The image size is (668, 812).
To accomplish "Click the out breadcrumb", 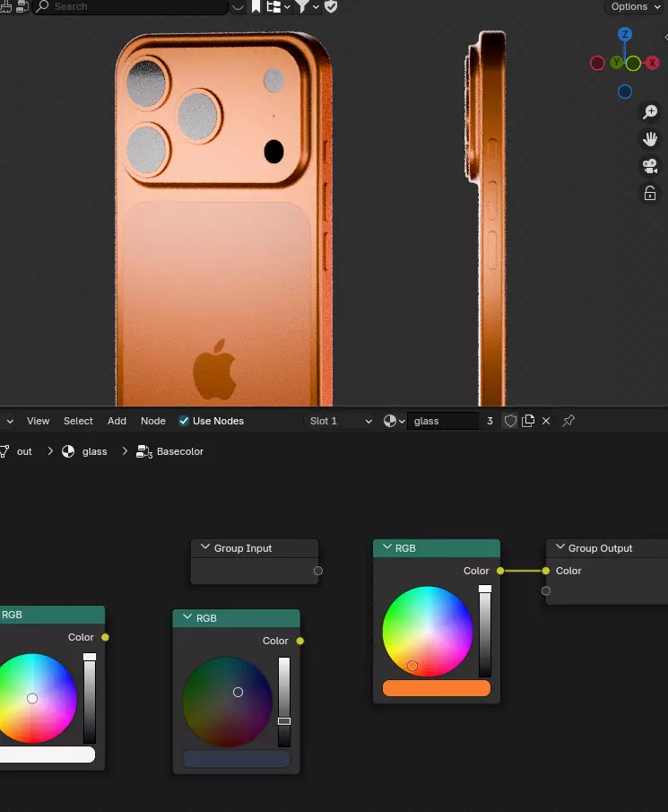I will click(x=24, y=451).
